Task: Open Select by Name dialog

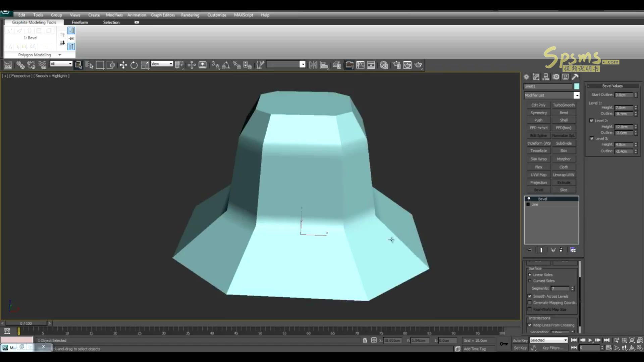Action: click(89, 65)
